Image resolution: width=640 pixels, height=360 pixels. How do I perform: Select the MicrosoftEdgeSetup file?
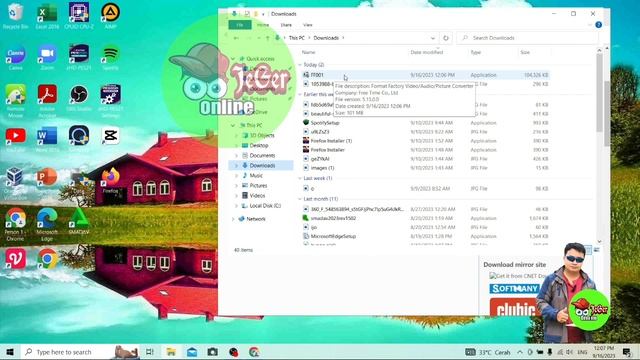point(333,236)
